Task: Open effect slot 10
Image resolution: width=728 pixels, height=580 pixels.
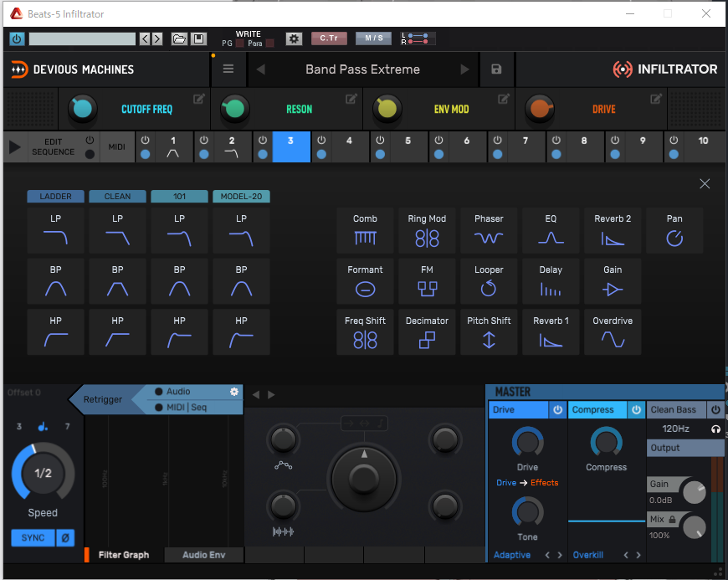Action: 703,146
